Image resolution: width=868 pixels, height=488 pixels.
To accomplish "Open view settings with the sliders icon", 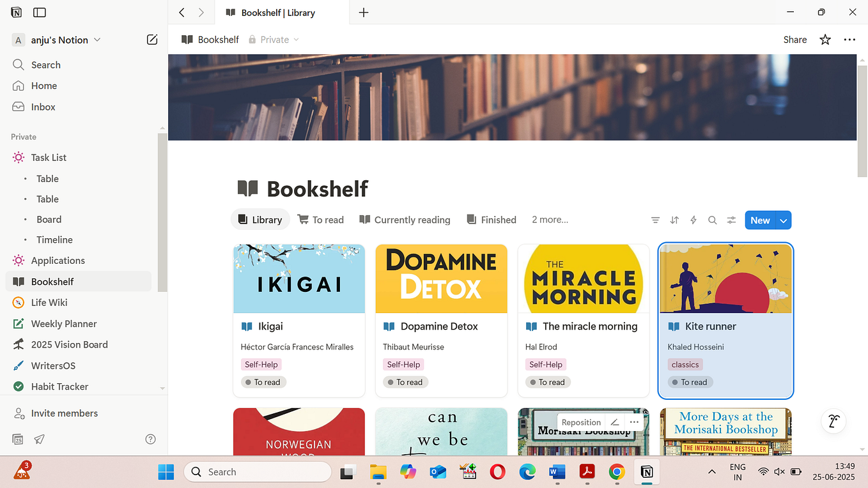I will pyautogui.click(x=731, y=220).
